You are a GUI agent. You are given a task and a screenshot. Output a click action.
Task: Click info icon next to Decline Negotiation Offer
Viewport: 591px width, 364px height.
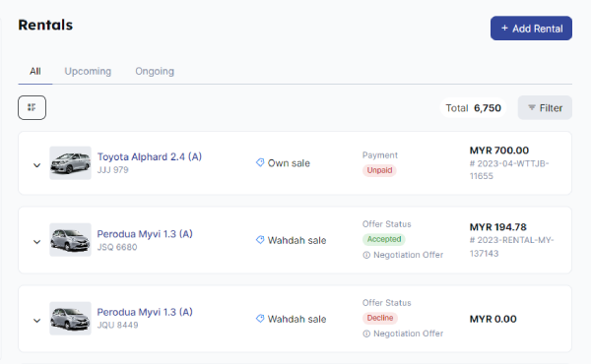coord(366,334)
